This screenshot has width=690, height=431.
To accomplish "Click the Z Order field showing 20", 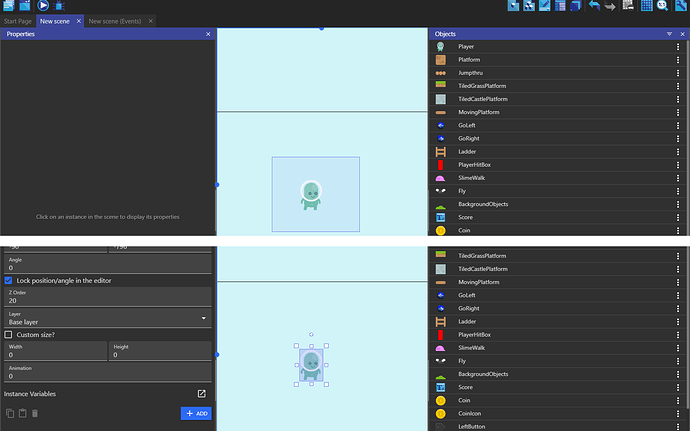I will coord(108,297).
